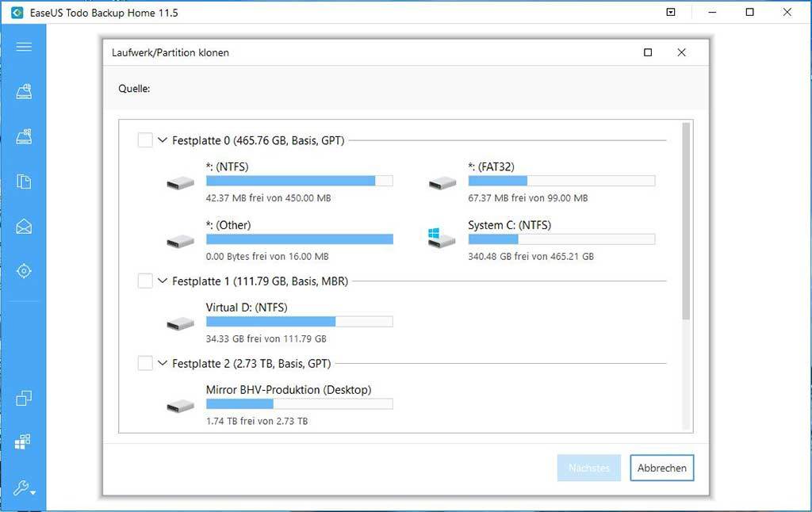This screenshot has width=812, height=512.
Task: Minimize the EaseUS Todo Backup main window
Action: click(x=713, y=12)
